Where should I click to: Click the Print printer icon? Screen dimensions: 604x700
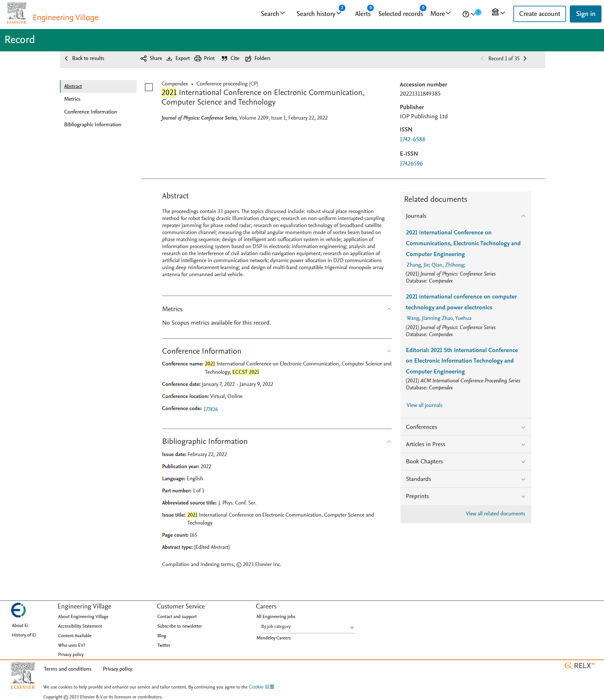pos(198,58)
